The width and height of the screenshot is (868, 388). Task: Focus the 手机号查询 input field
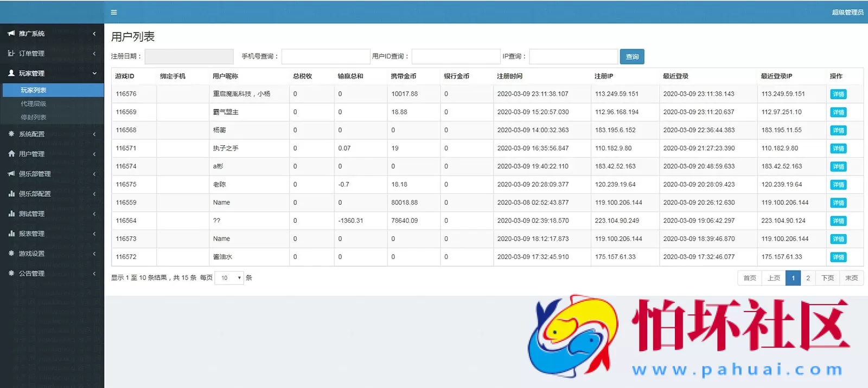click(325, 56)
